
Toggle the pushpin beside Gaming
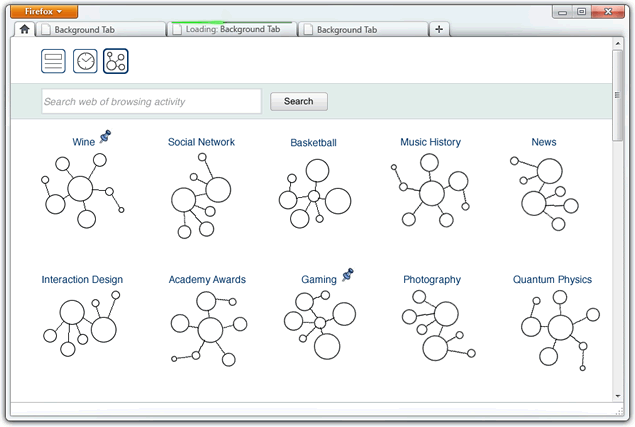348,274
